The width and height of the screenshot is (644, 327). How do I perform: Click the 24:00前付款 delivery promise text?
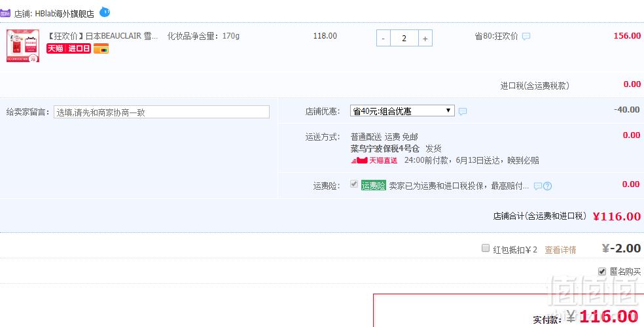[x=471, y=160]
